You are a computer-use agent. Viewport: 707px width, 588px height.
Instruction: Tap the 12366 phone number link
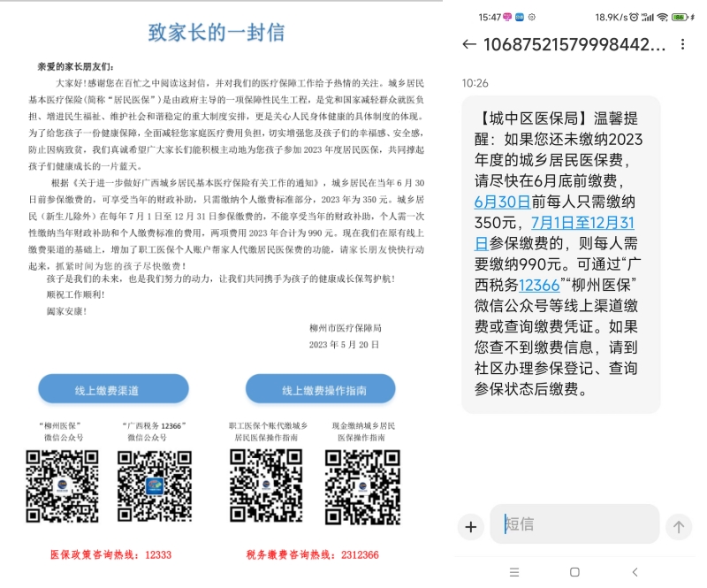tap(539, 286)
